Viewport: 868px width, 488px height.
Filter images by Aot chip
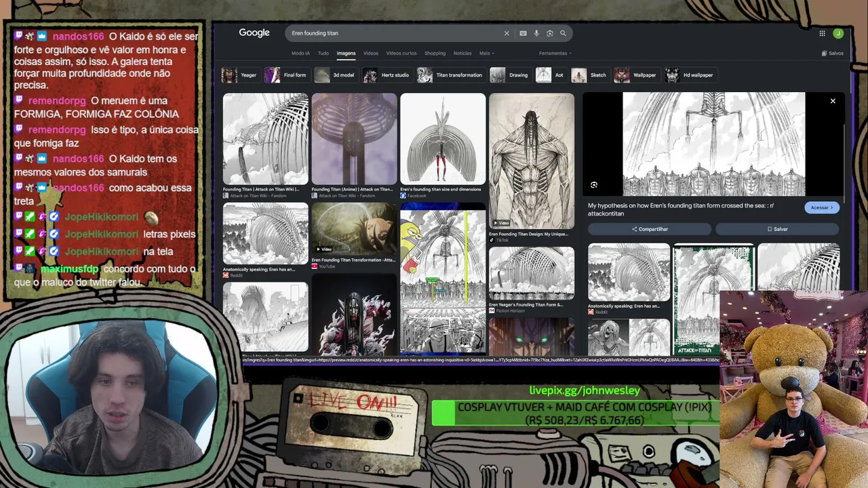click(551, 75)
